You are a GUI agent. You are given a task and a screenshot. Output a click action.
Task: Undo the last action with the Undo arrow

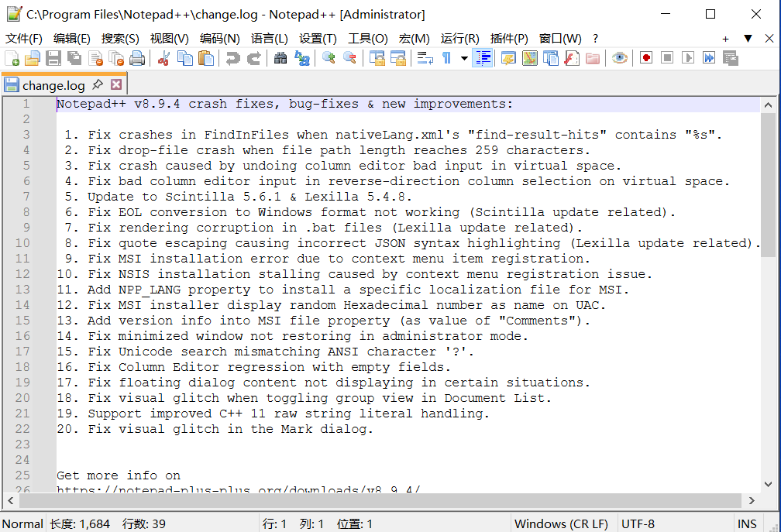[232, 58]
